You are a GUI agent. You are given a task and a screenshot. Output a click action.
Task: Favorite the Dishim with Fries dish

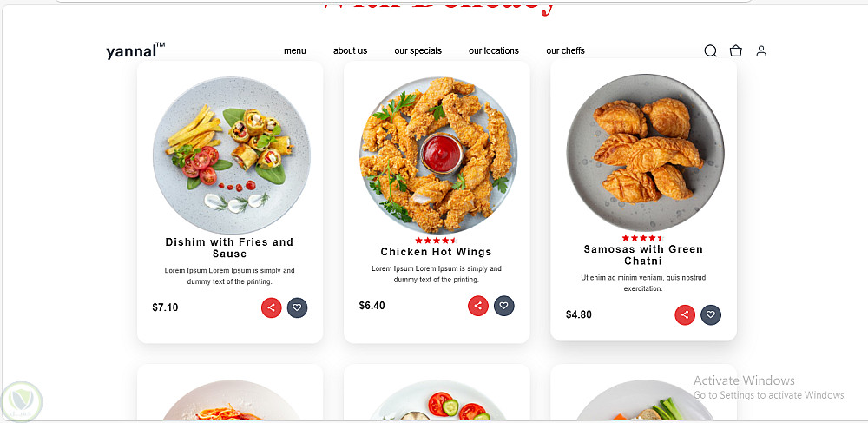pos(297,307)
